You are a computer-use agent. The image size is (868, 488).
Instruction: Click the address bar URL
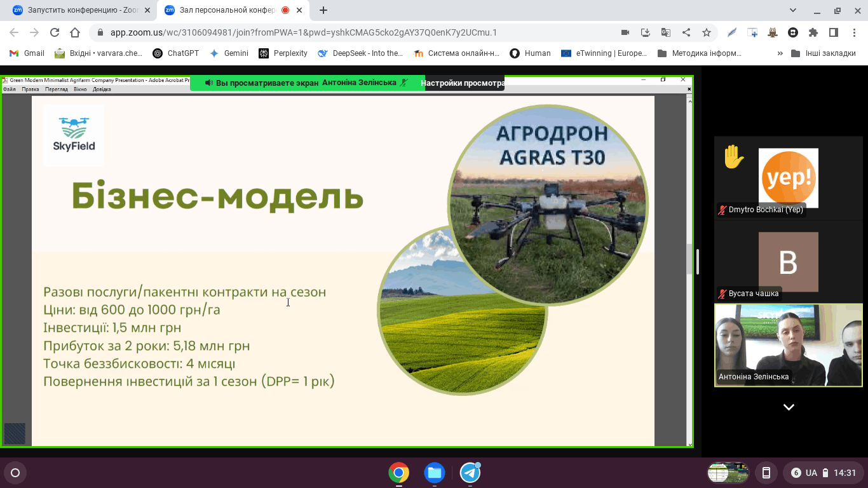(x=304, y=32)
